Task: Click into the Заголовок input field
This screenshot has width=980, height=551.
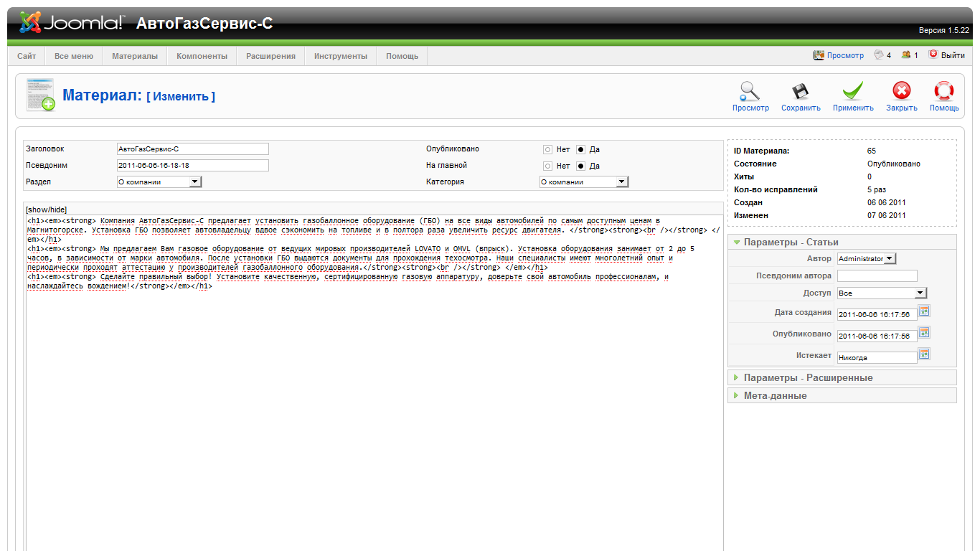Action: 193,149
